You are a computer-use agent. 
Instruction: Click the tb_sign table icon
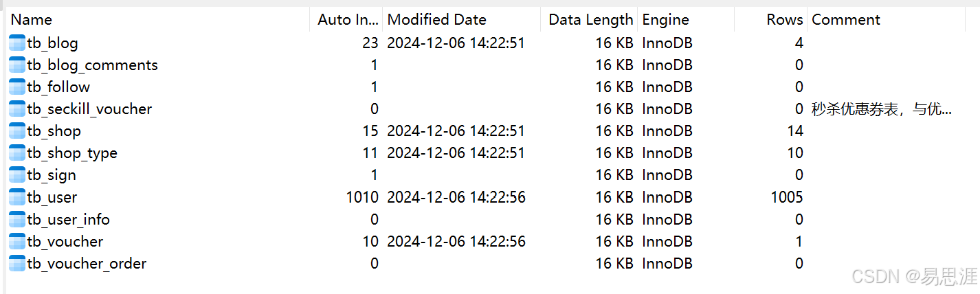pos(17,175)
